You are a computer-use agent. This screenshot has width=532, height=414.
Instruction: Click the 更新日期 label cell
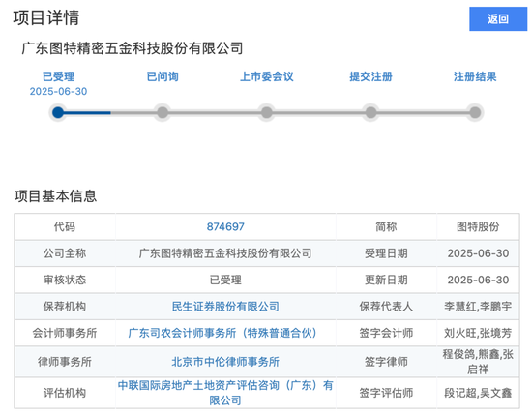[x=386, y=280]
